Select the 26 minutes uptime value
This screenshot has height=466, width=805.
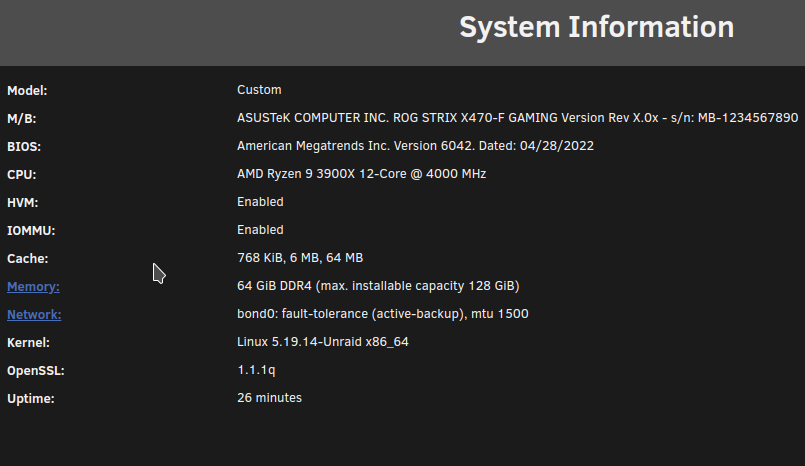click(x=270, y=398)
